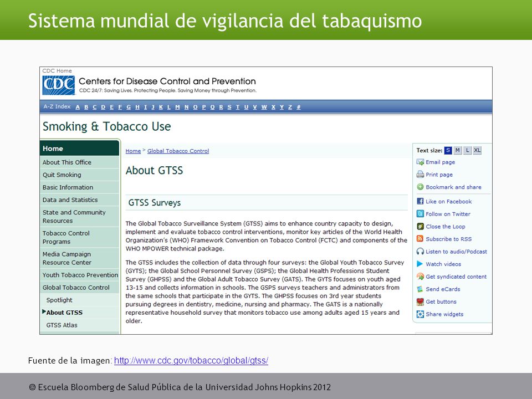Open Quit Smoking in sidebar
Screen dimensions: 532x399
79,175
